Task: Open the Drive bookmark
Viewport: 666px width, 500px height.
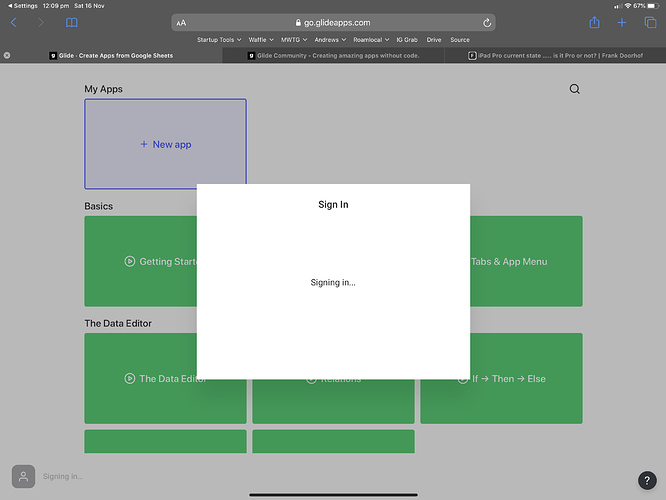Action: (x=434, y=40)
